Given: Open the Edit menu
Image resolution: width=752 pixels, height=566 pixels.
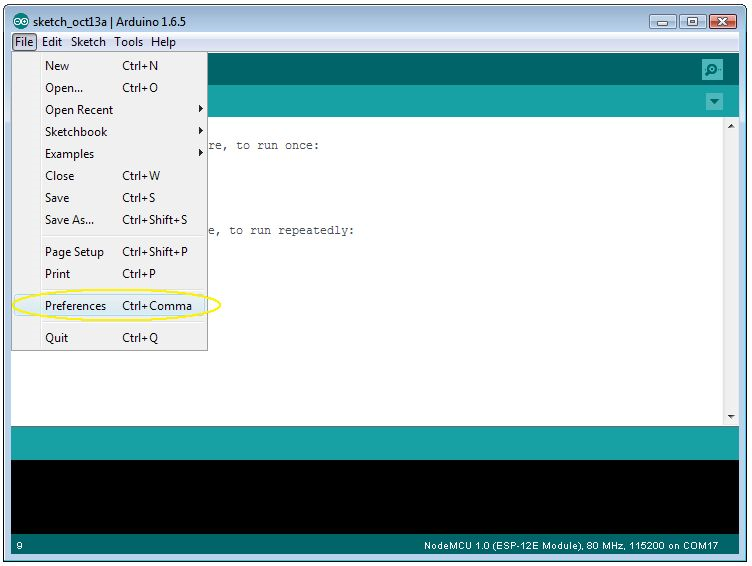Looking at the screenshot, I should coord(52,42).
